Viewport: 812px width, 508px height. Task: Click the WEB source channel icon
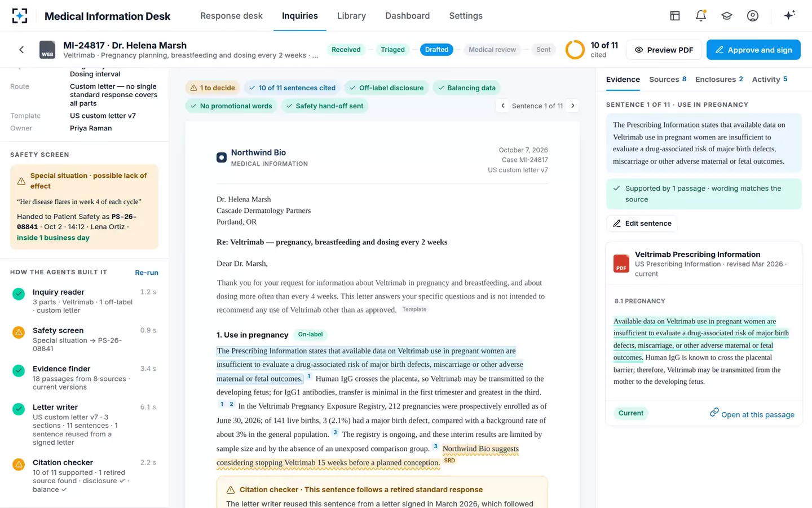[47, 50]
